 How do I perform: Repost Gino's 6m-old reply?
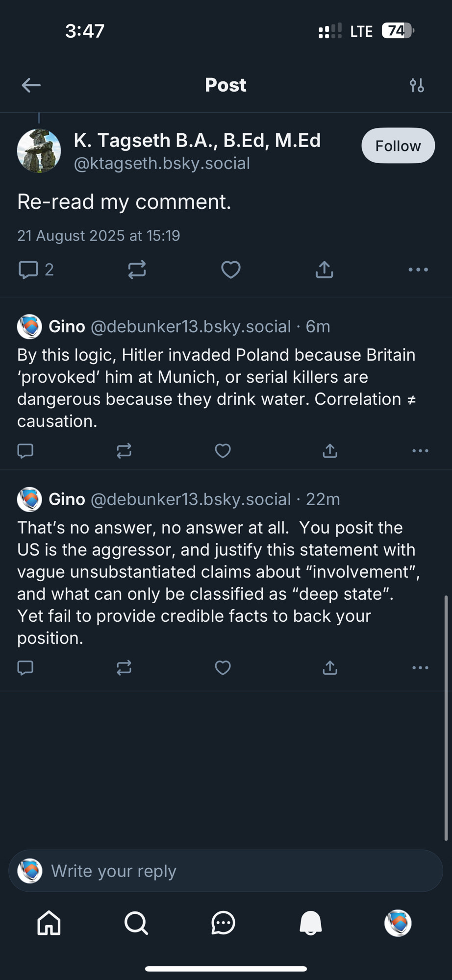124,451
